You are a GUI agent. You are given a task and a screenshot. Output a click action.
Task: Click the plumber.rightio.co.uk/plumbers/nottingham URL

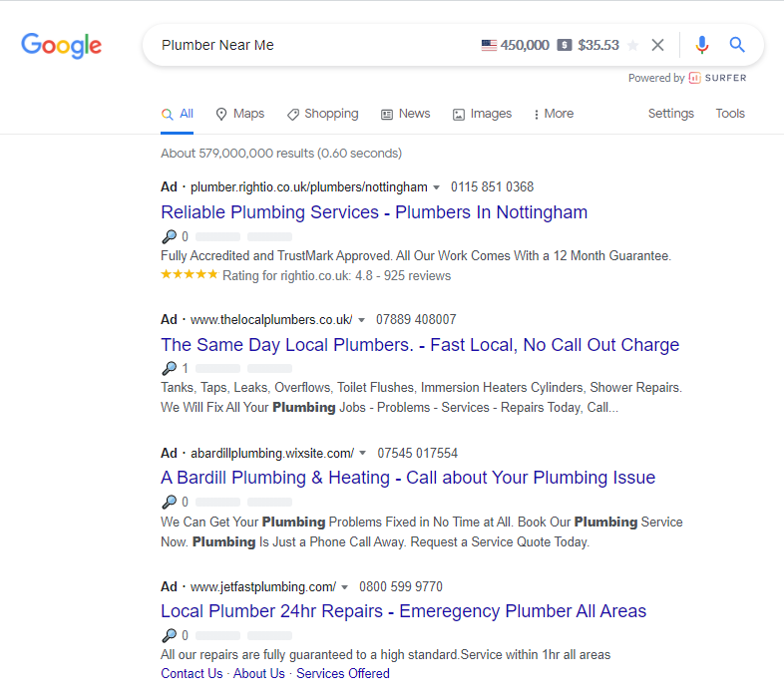[x=309, y=187]
